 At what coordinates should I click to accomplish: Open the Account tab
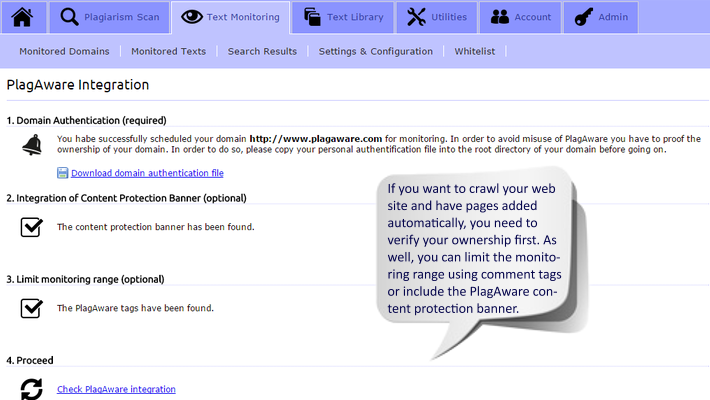coord(520,17)
